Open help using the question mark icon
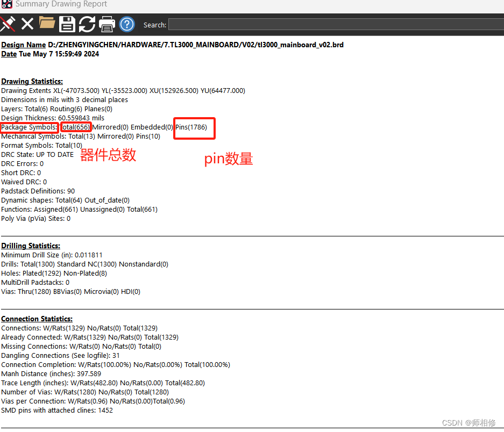Screen dimensions: 504x432 [127, 24]
